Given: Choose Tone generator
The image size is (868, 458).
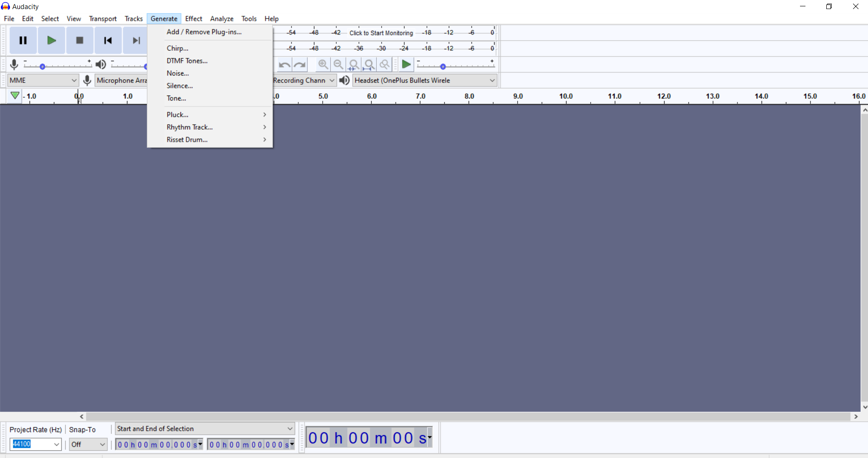Looking at the screenshot, I should pyautogui.click(x=210, y=98).
